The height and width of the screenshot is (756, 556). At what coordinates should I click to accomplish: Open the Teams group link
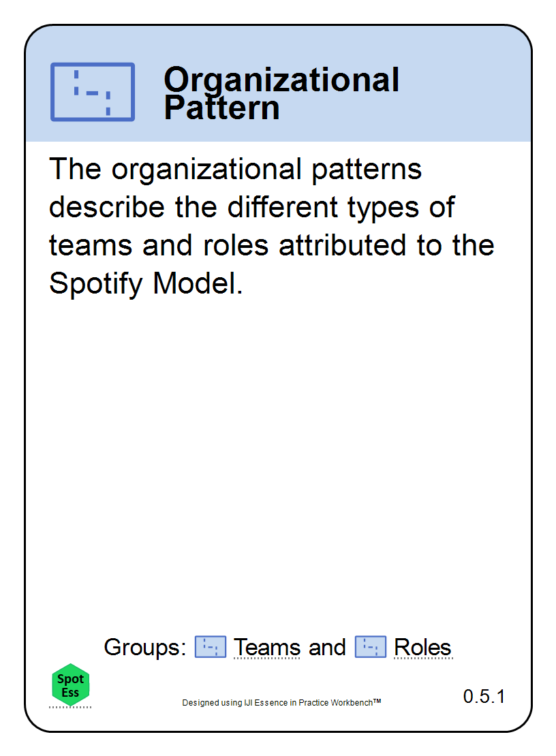[266, 647]
